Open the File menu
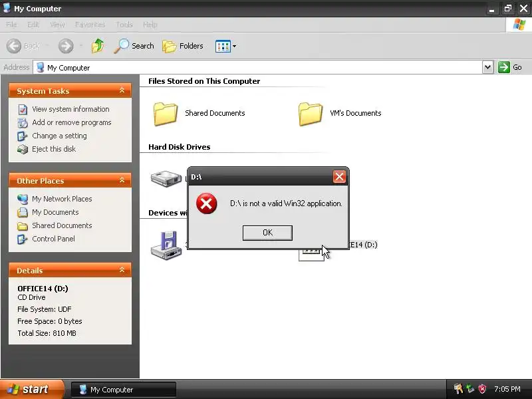This screenshot has width=532, height=399. tap(11, 25)
